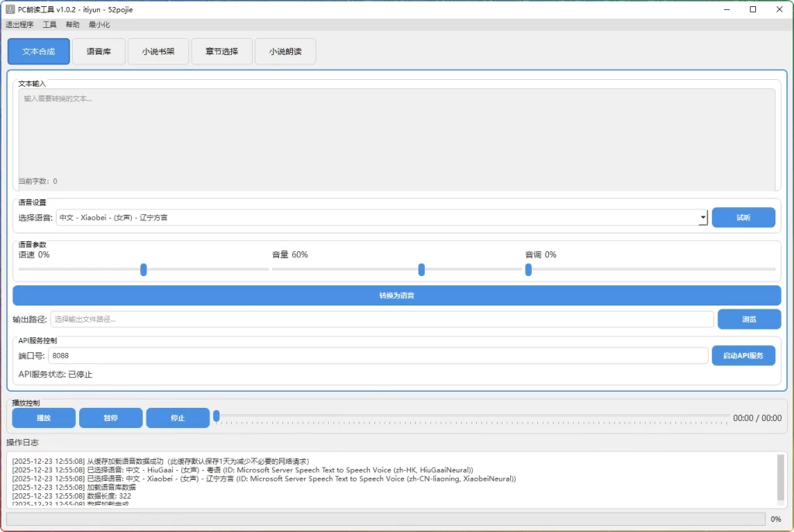
Task: Click 启动API服务 to start the API
Action: click(744, 355)
